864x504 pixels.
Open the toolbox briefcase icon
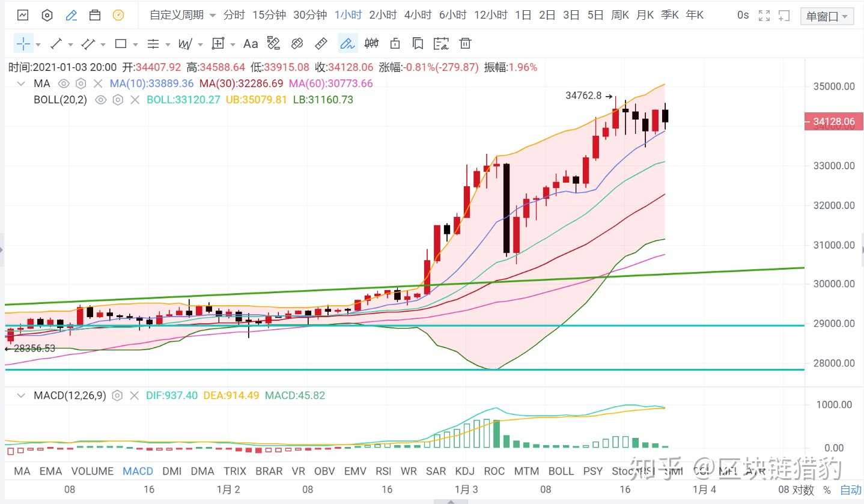[94, 15]
